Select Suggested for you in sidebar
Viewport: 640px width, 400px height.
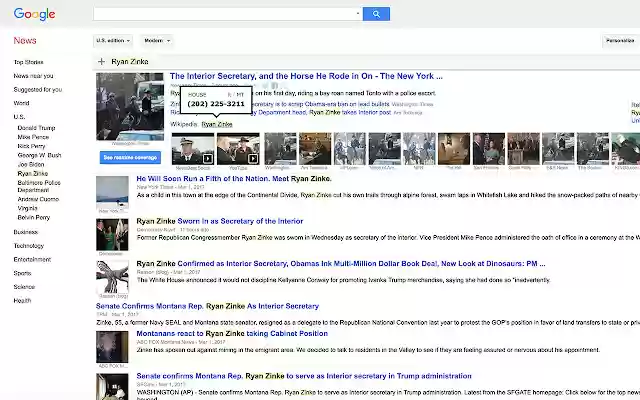click(38, 89)
